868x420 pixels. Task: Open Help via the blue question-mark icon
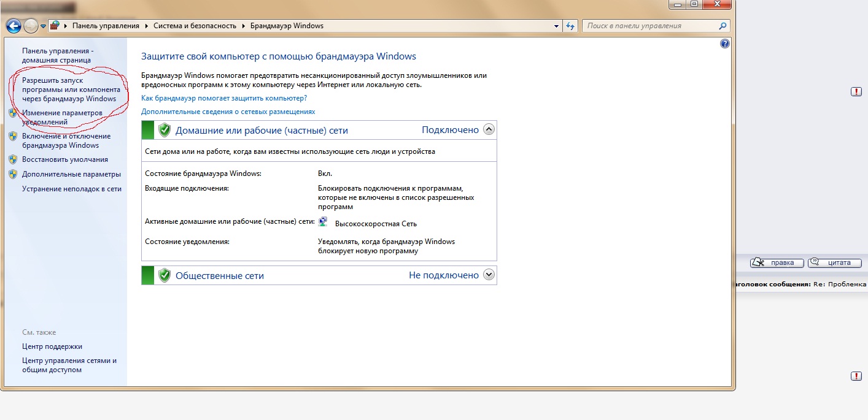tap(725, 44)
